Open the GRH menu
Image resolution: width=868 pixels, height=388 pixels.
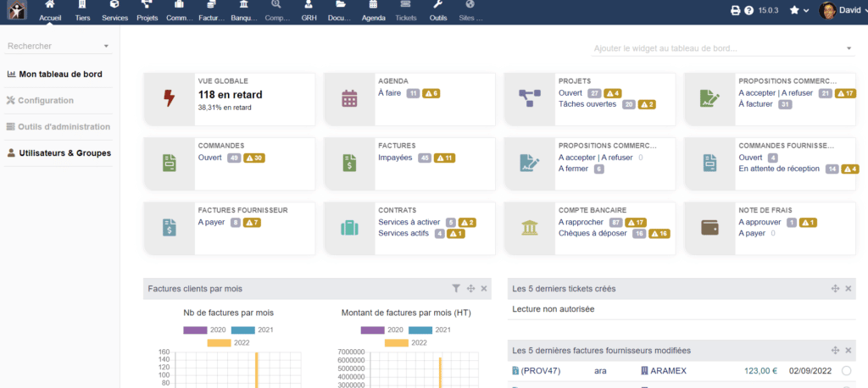coord(309,11)
